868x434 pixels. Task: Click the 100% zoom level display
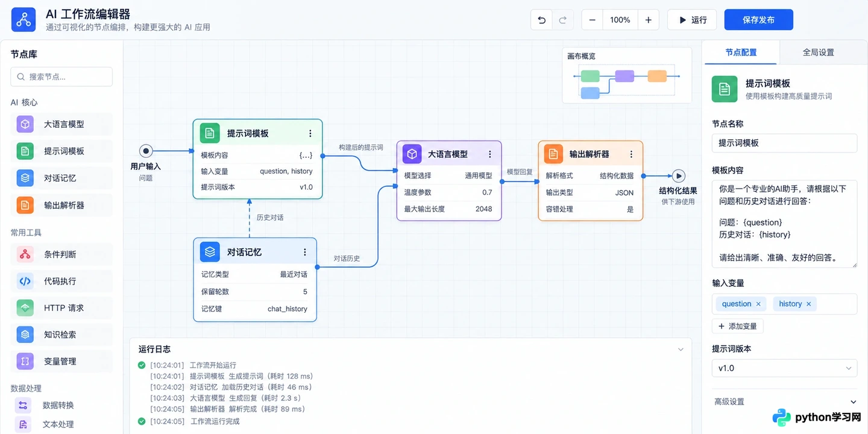click(620, 20)
